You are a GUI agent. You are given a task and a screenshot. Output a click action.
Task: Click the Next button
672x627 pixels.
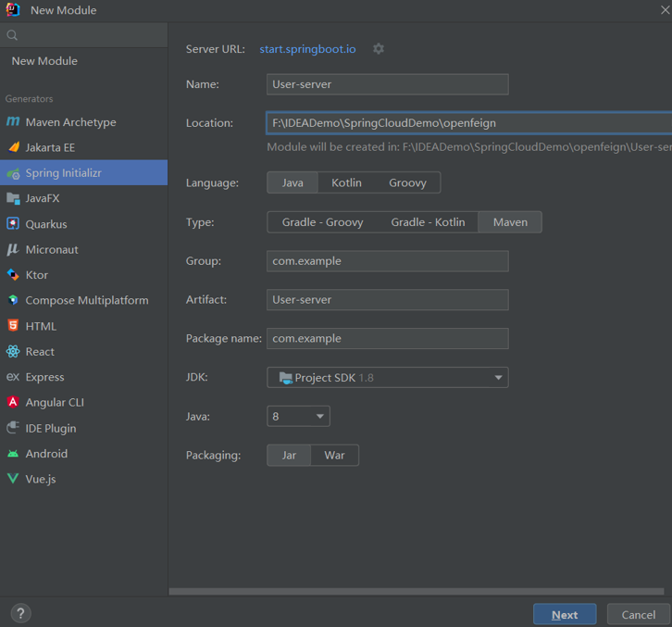(564, 615)
